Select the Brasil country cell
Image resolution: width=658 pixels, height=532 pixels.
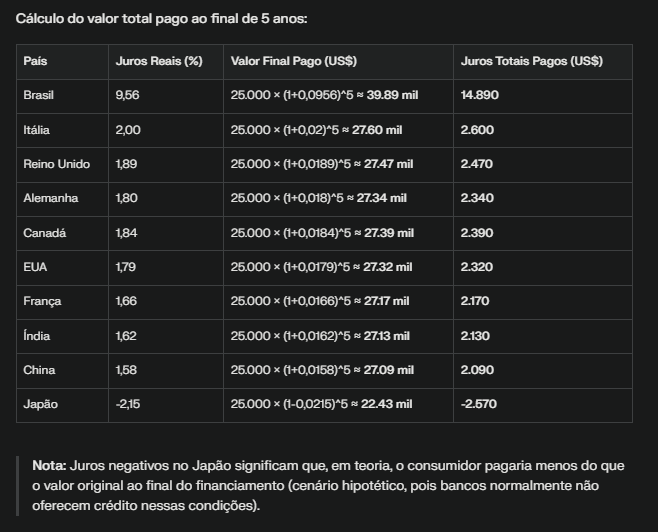pyautogui.click(x=39, y=95)
